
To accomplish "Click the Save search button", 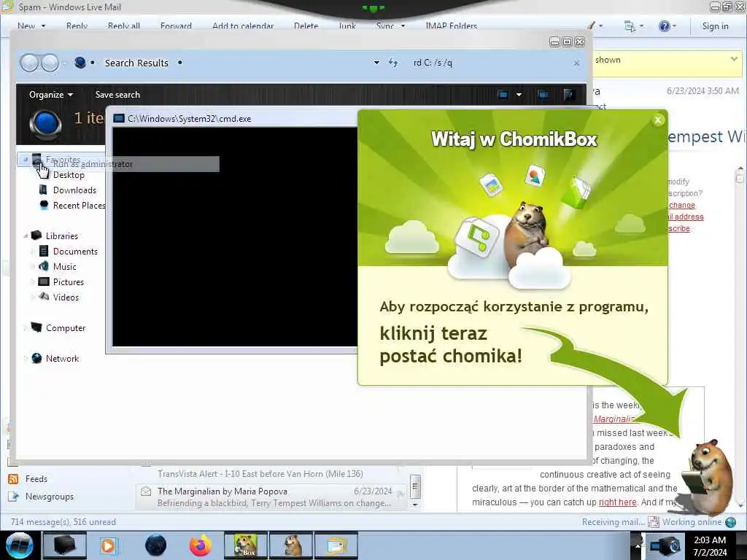I will pos(117,94).
